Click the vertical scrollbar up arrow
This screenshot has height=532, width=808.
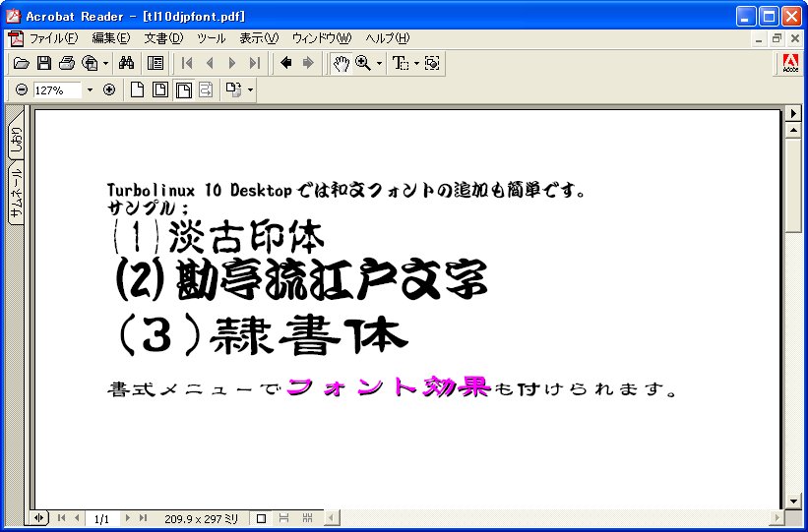(x=793, y=129)
